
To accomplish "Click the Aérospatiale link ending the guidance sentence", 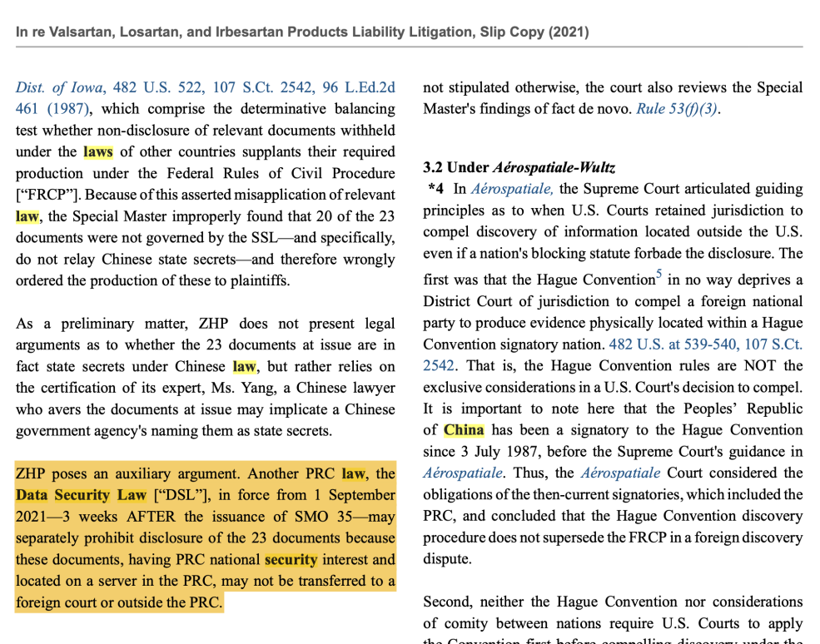I will click(462, 473).
